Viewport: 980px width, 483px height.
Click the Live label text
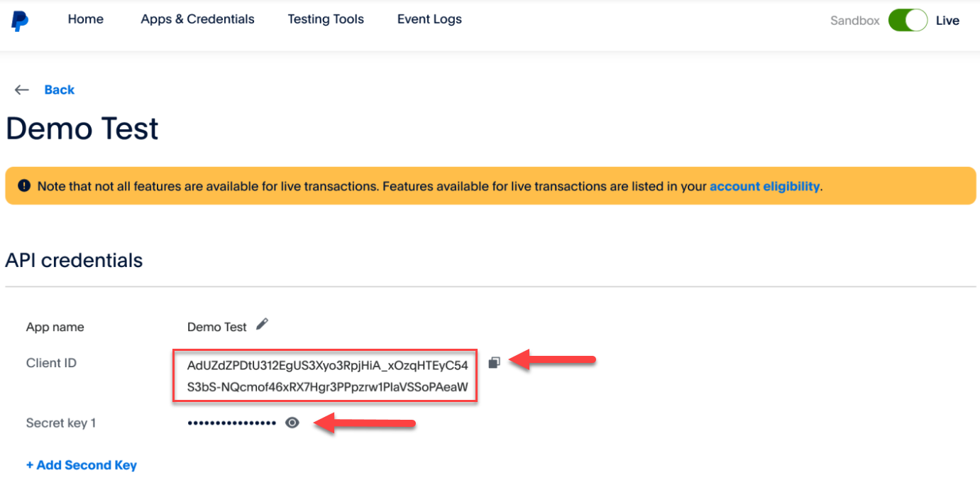[x=947, y=21]
